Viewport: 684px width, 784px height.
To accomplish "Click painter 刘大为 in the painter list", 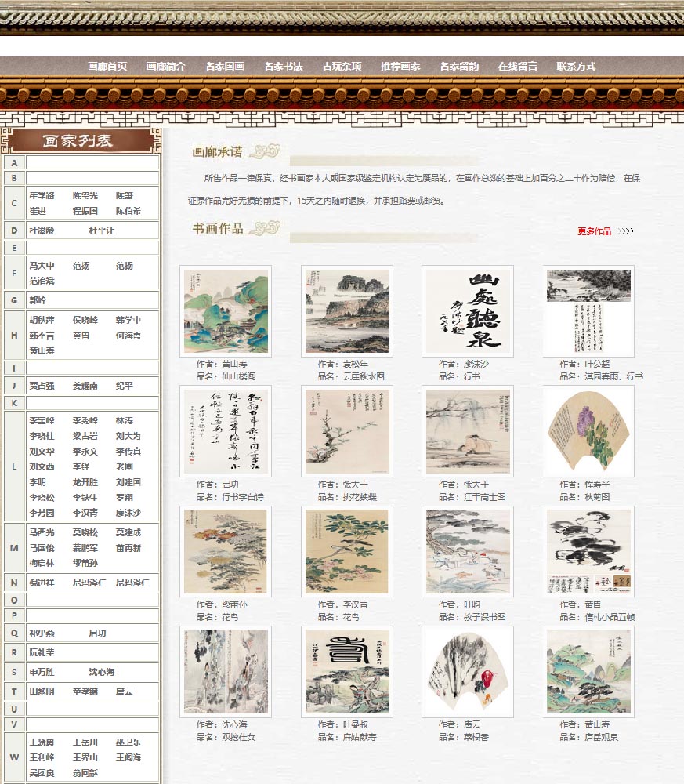I will [x=128, y=436].
